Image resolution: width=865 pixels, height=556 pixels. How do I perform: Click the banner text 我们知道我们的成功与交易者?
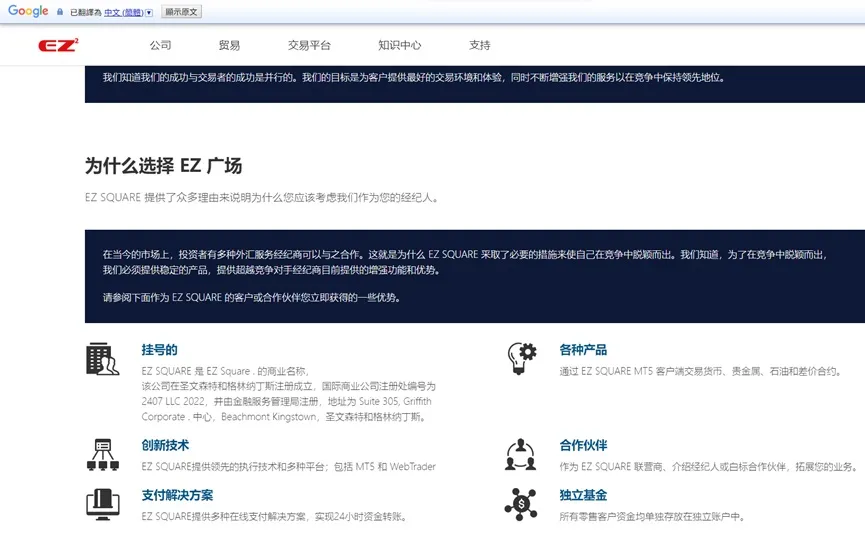pos(414,77)
